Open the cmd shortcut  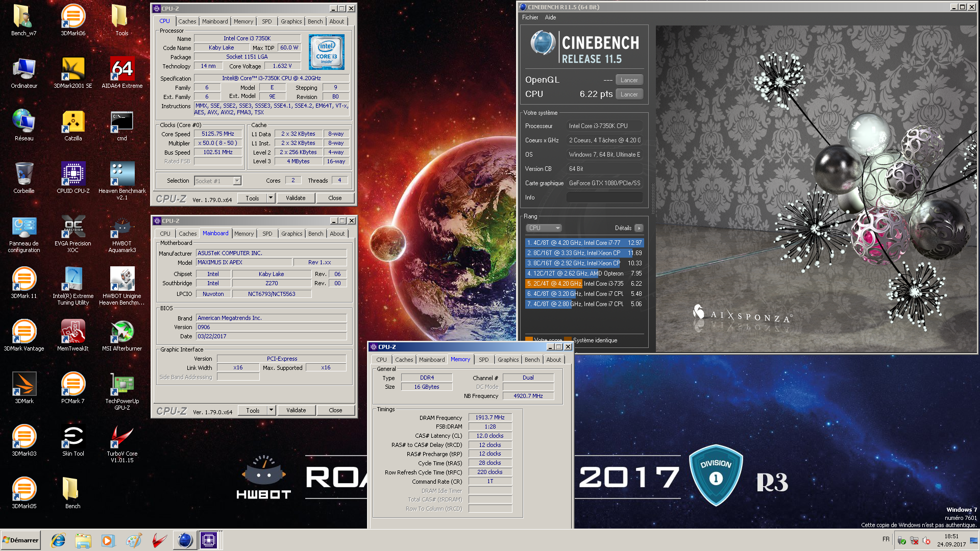tap(122, 126)
